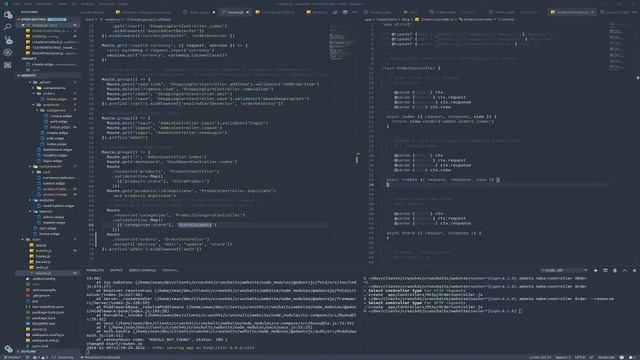Click the Spaces indentation setting in status bar
640x360 pixels.
tap(563, 357)
